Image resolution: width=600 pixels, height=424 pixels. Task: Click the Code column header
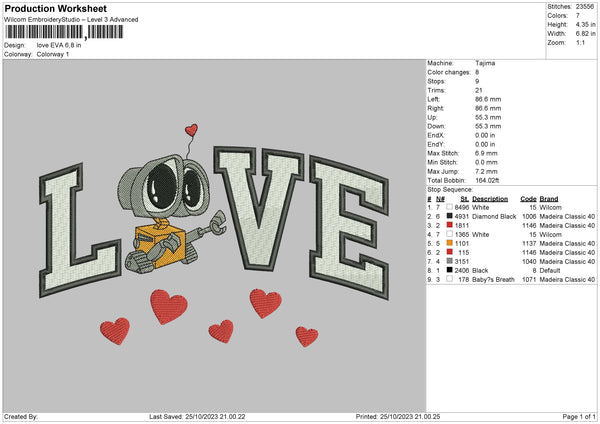point(528,198)
